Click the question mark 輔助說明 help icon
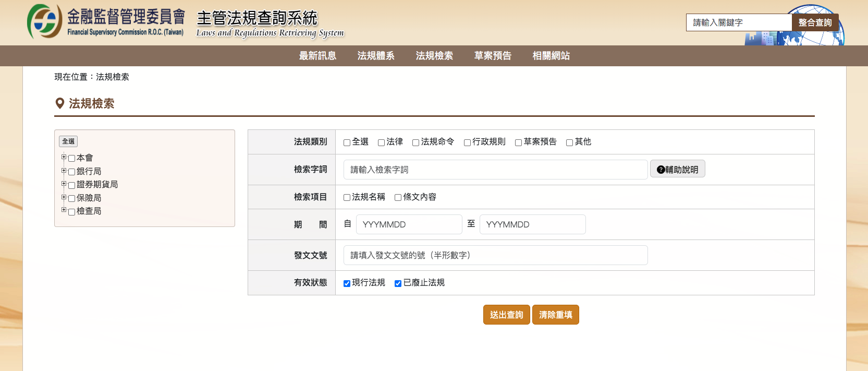This screenshot has width=868, height=371. [x=661, y=170]
